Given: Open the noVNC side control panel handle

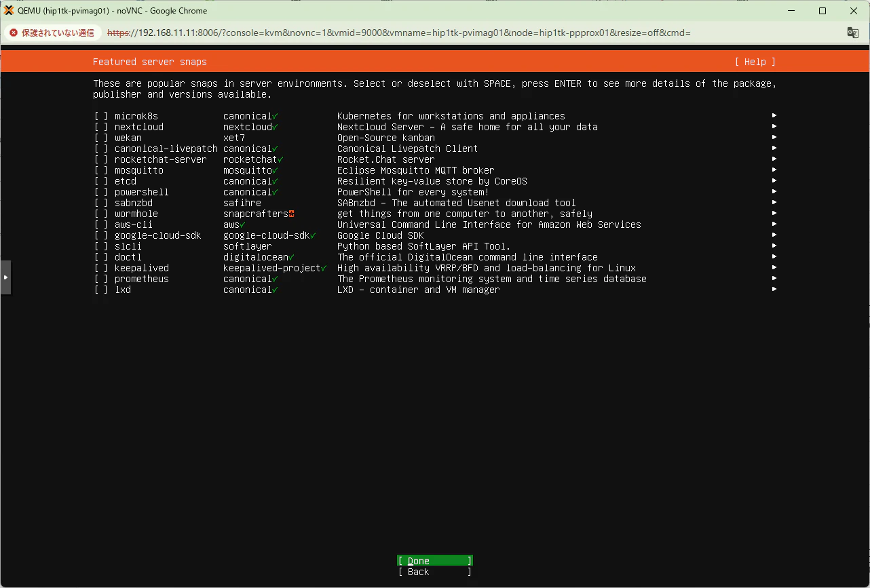Looking at the screenshot, I should point(5,277).
